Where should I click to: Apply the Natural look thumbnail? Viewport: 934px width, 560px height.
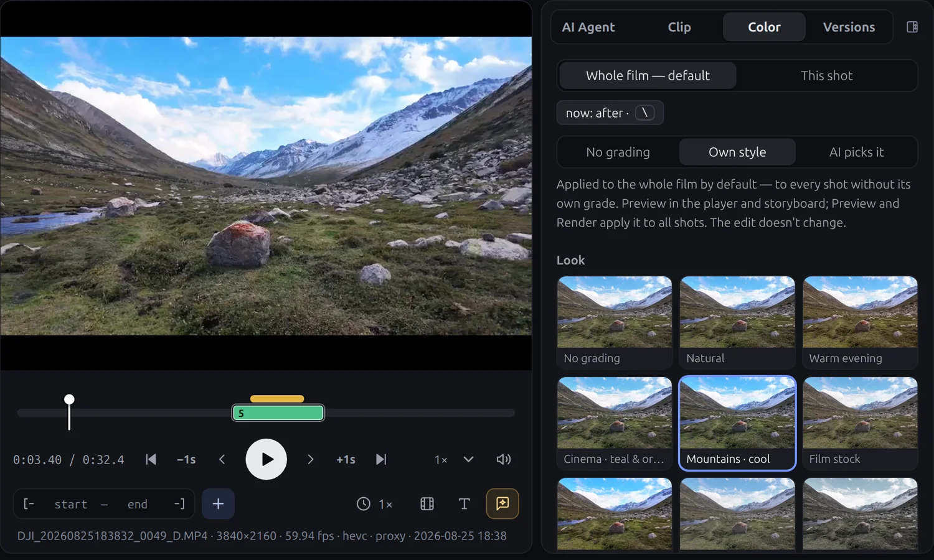pyautogui.click(x=737, y=322)
